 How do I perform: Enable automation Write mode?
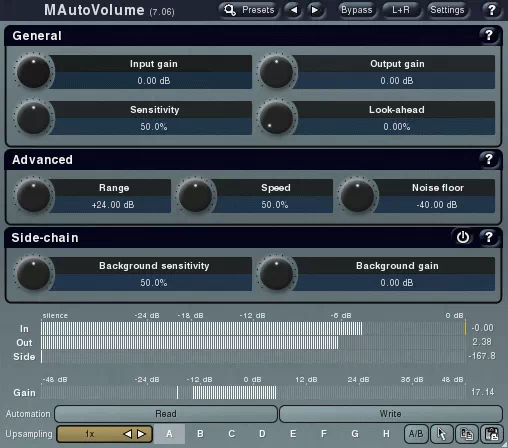391,414
